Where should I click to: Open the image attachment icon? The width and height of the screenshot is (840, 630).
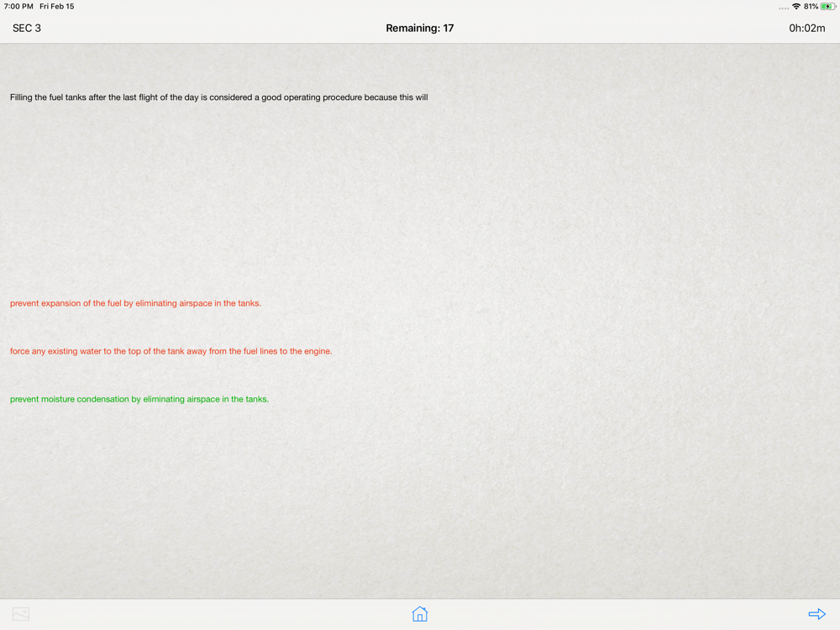pos(21,614)
